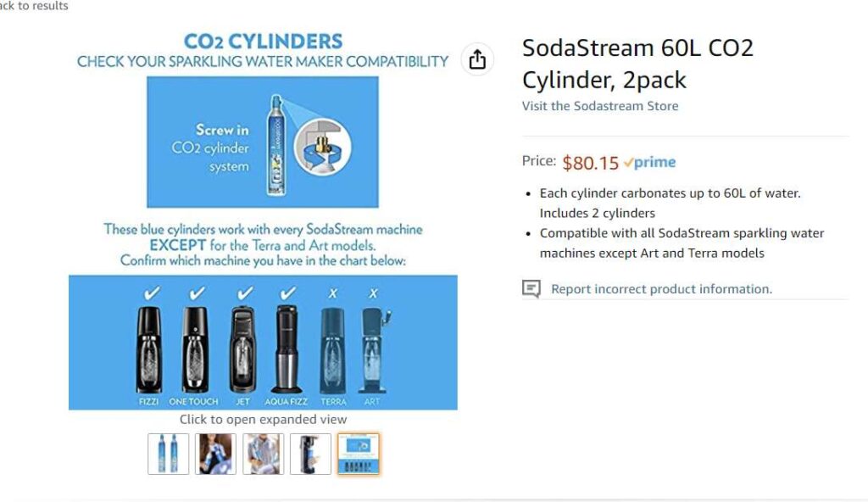This screenshot has width=868, height=502.
Task: Click the share icon beside the product image
Action: click(x=477, y=59)
